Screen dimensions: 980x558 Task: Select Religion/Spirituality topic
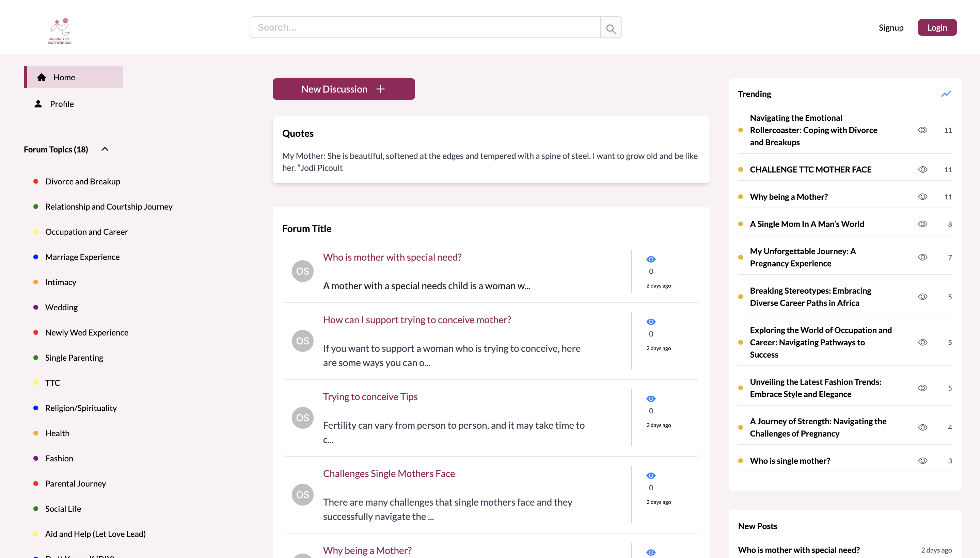[x=81, y=408]
